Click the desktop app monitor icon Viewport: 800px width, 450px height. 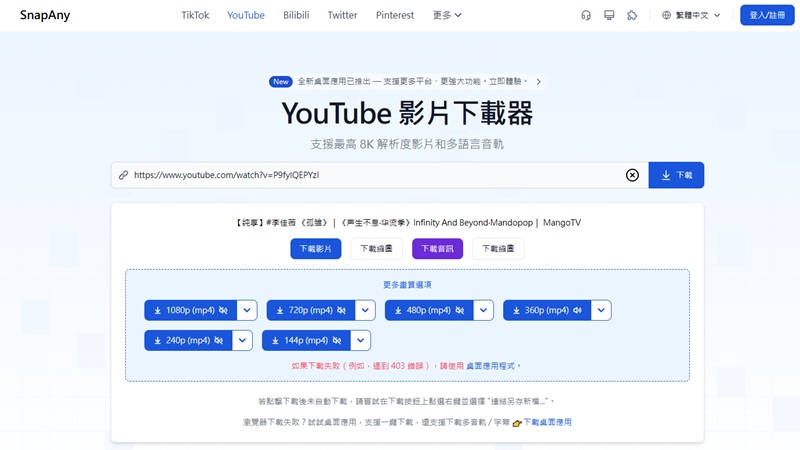(609, 15)
